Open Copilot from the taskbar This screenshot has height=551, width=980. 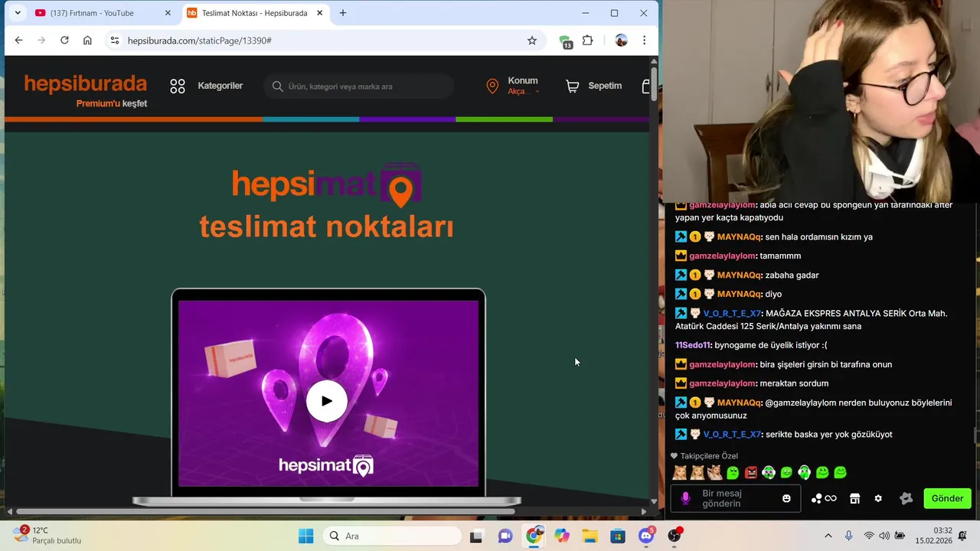[x=561, y=536]
